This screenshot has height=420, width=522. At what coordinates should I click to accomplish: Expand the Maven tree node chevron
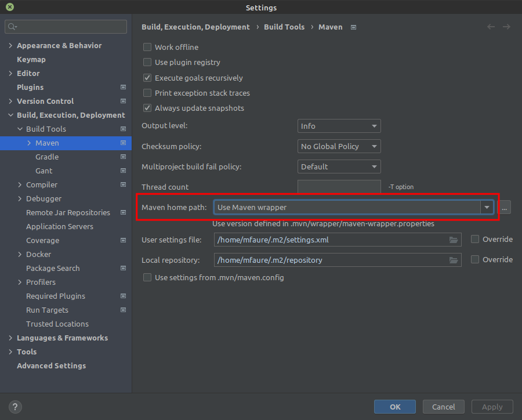29,143
